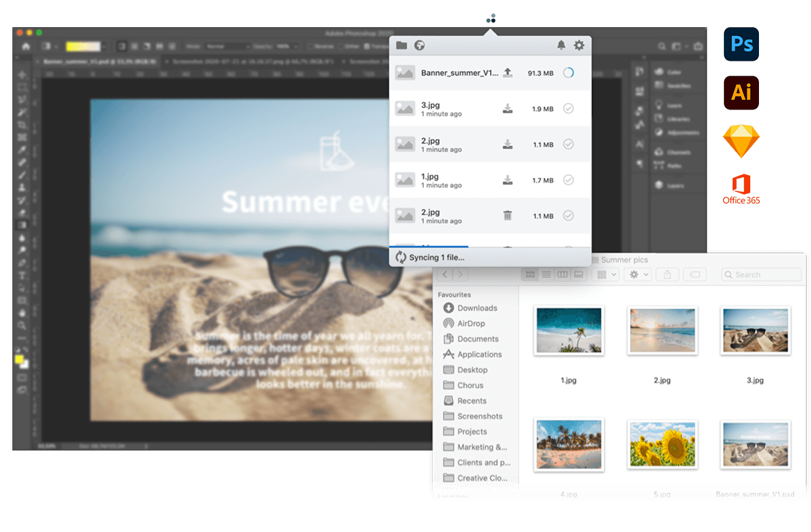This screenshot has width=811, height=532.
Task: Switch Finder to list view
Action: tap(546, 274)
